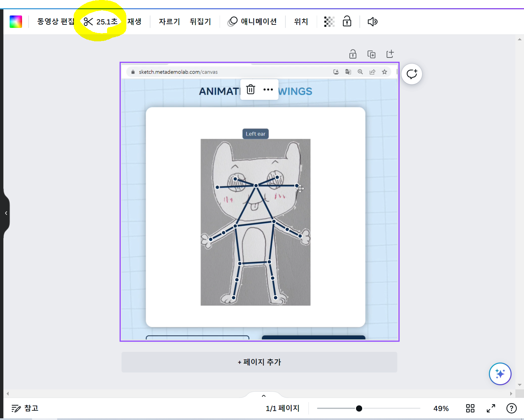Image resolution: width=524 pixels, height=420 pixels.
Task: Open the grid view of pages
Action: pos(470,408)
